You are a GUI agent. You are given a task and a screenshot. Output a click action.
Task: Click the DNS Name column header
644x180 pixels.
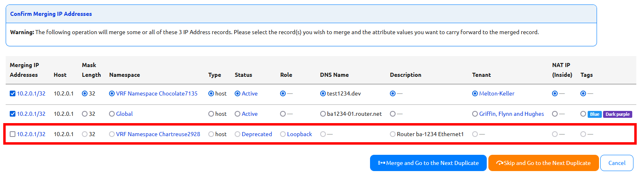334,75
